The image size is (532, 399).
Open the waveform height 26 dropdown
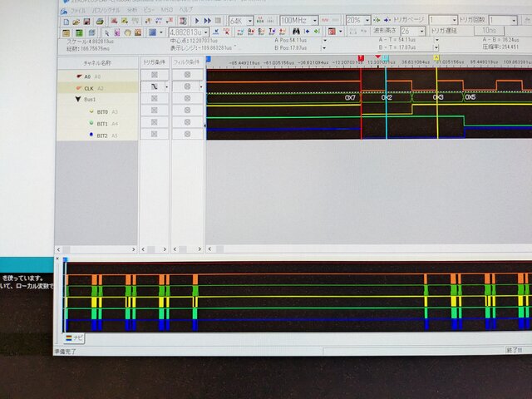point(421,32)
